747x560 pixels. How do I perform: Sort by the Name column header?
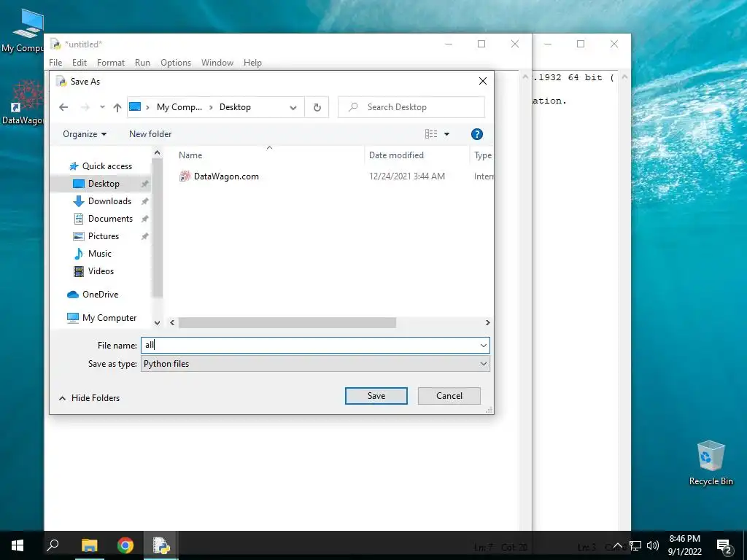coord(269,155)
